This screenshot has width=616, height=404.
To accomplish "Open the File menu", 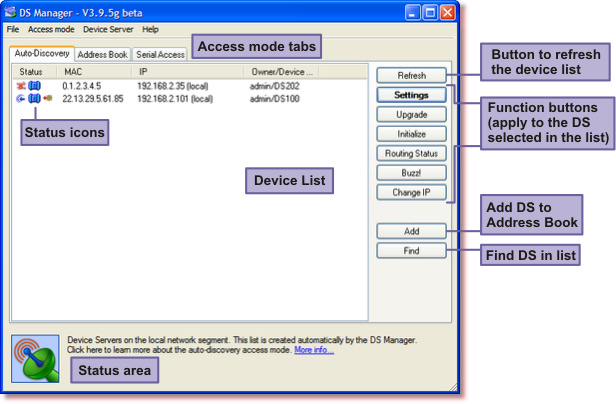I will [x=13, y=29].
